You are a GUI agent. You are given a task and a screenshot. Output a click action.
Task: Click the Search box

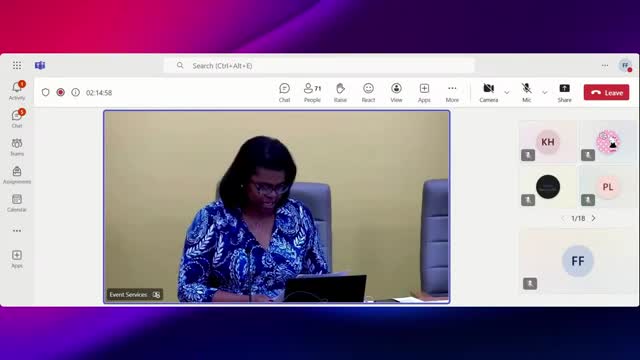pos(319,66)
